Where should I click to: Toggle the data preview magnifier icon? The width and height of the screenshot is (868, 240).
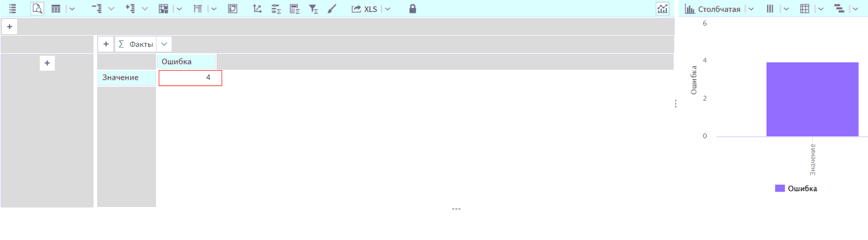(x=37, y=9)
